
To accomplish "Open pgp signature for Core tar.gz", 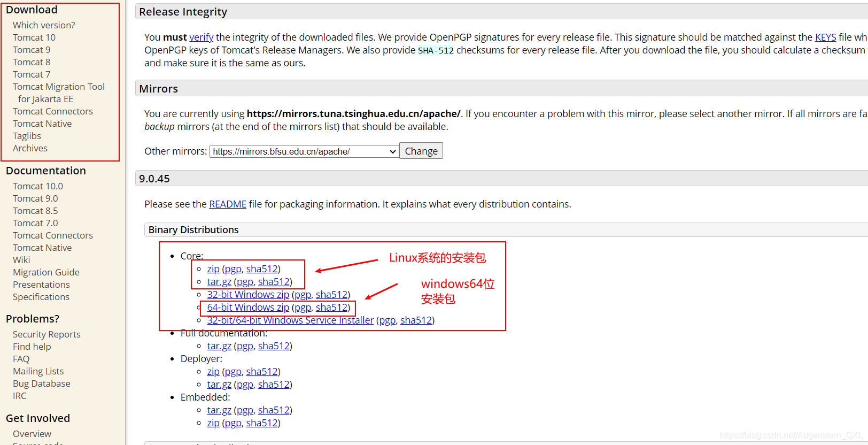I will (x=245, y=281).
